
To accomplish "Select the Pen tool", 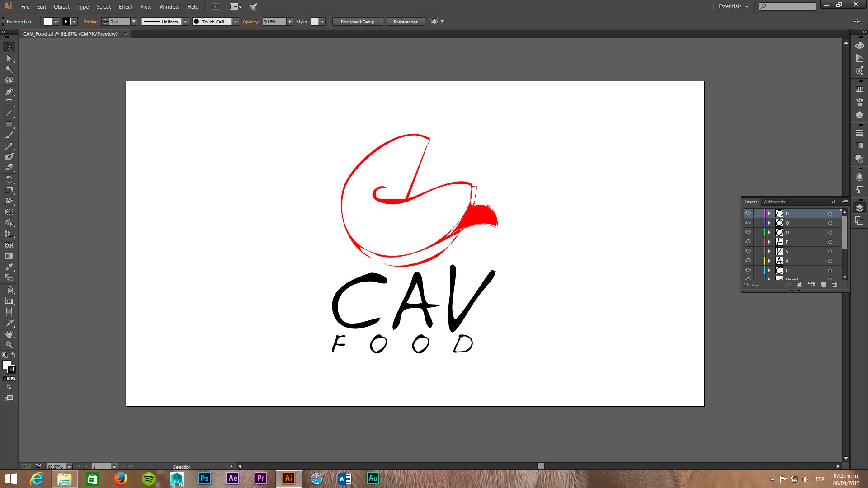I will pyautogui.click(x=9, y=92).
